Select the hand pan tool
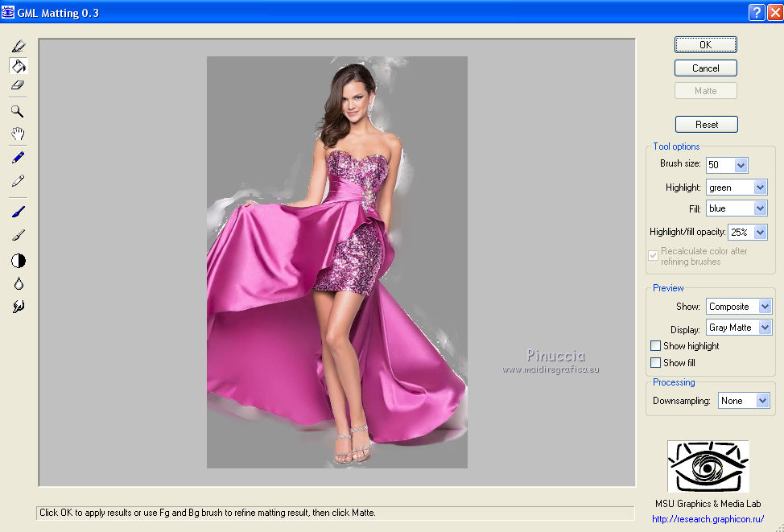Screen dimensions: 784x532 point(18,134)
